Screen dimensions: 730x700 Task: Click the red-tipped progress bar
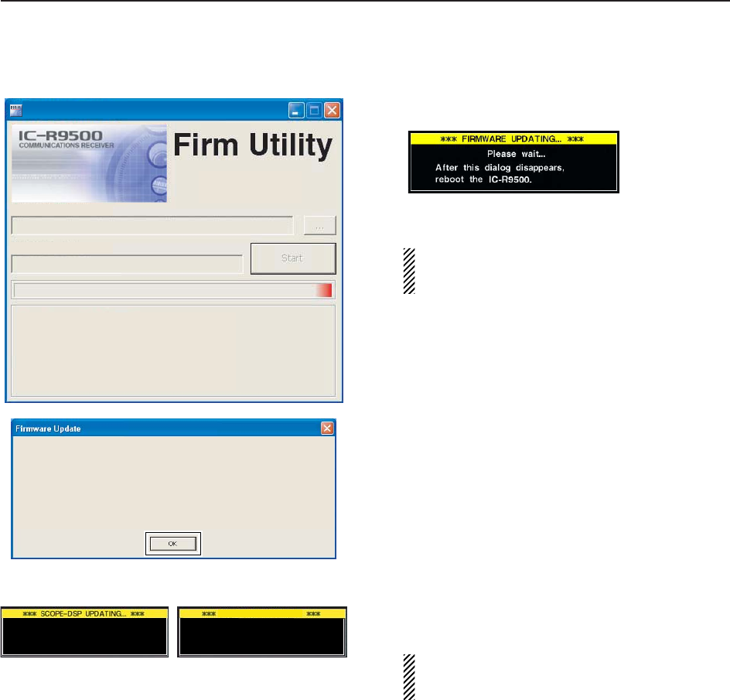(x=172, y=290)
